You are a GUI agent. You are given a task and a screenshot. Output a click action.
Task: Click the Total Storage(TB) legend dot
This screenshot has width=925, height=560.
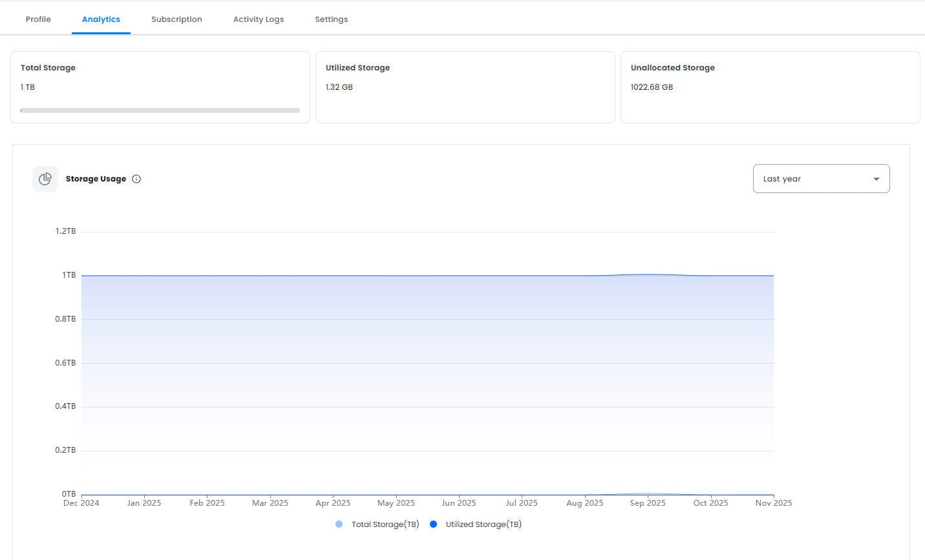click(x=339, y=524)
